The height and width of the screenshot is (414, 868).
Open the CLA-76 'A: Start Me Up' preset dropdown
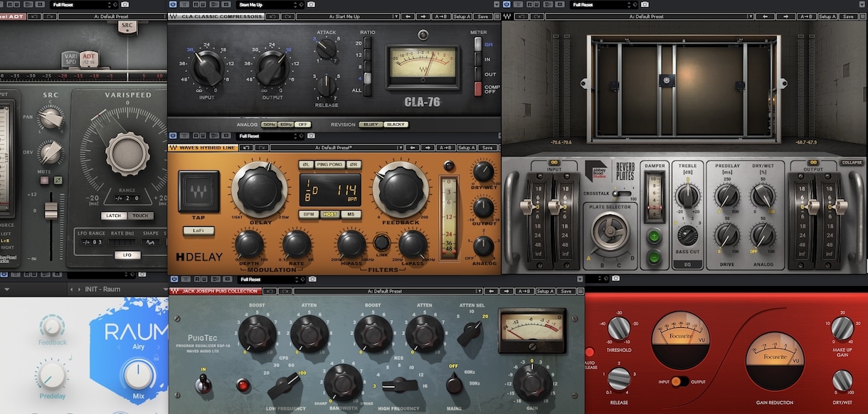[348, 16]
